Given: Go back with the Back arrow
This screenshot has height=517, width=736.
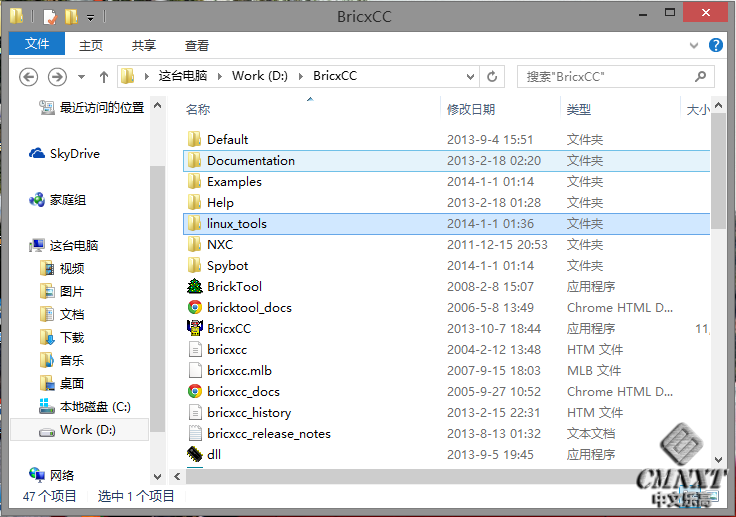Looking at the screenshot, I should click(x=29, y=77).
